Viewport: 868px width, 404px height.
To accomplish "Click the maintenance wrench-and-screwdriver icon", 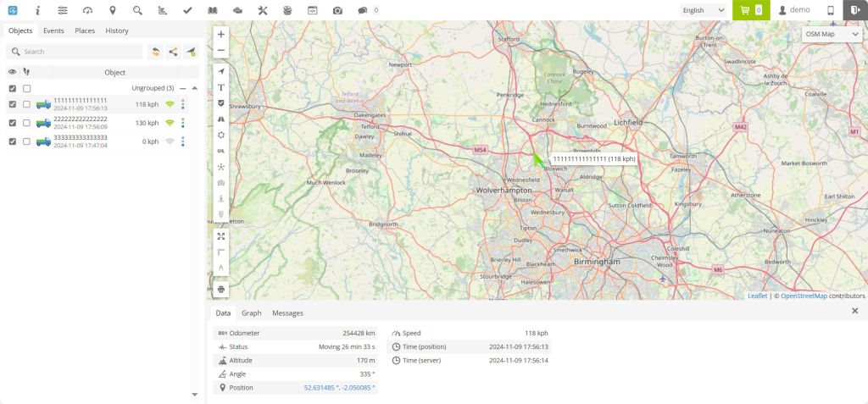I will click(262, 10).
